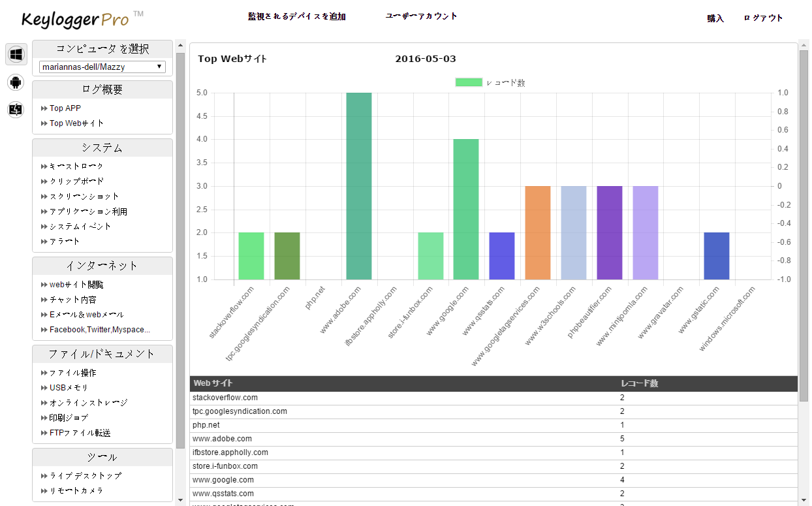The width and height of the screenshot is (812, 506).
Task: Select the Mac platform icon
Action: [16, 110]
